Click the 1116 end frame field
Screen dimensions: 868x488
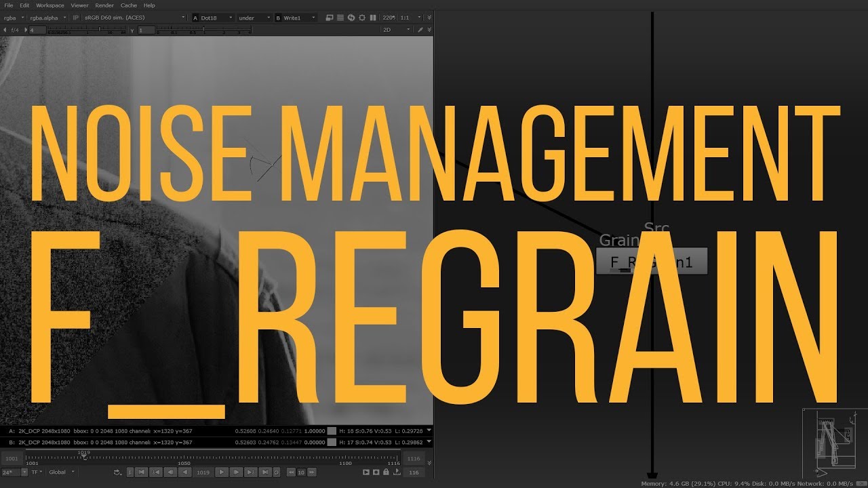[x=414, y=459]
